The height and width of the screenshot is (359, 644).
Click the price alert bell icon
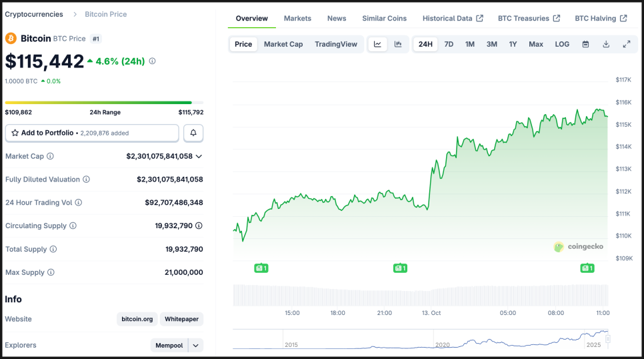[193, 133]
